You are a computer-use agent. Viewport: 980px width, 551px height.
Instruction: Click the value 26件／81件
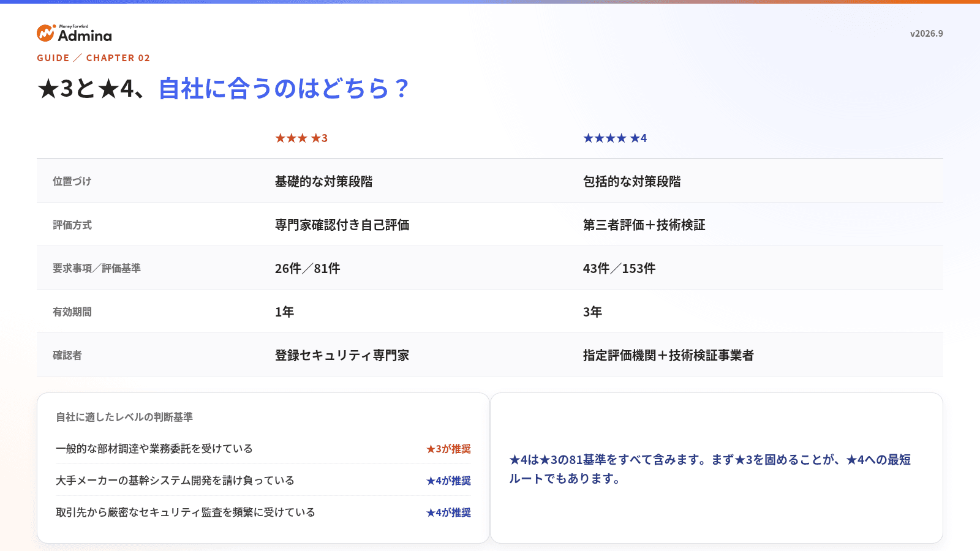pyautogui.click(x=307, y=268)
